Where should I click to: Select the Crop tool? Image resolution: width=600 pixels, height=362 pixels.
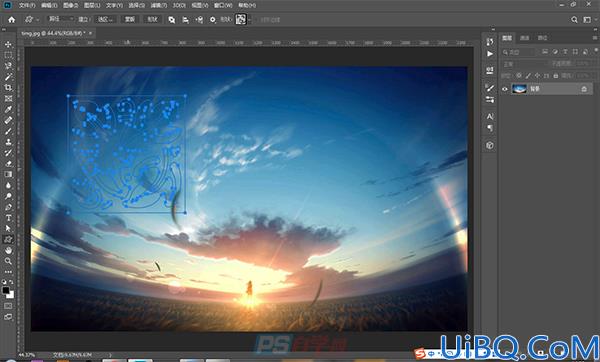pyautogui.click(x=8, y=88)
